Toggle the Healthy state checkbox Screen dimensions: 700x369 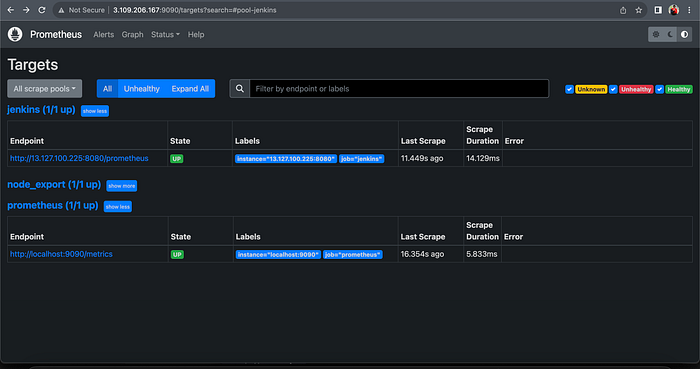click(659, 89)
